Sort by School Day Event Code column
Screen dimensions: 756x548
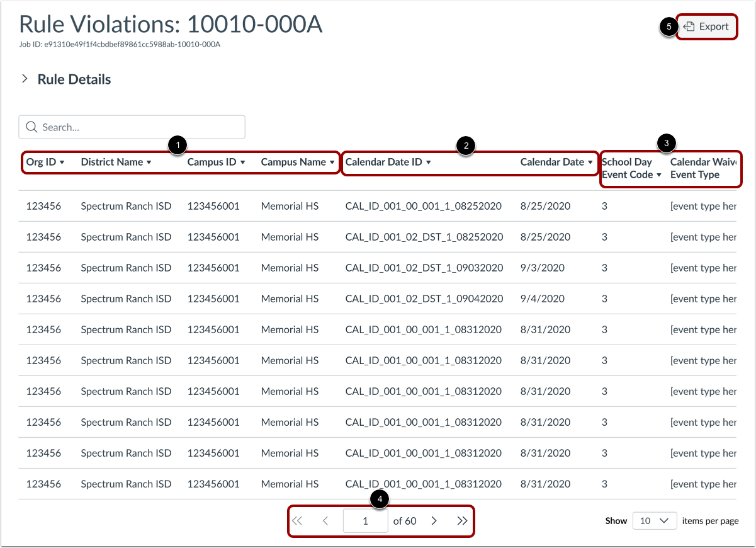(x=631, y=168)
